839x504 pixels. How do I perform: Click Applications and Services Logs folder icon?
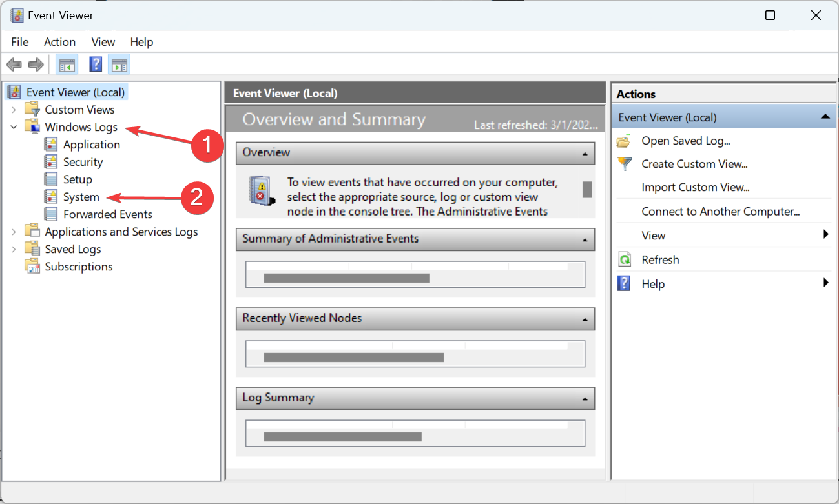pyautogui.click(x=32, y=231)
